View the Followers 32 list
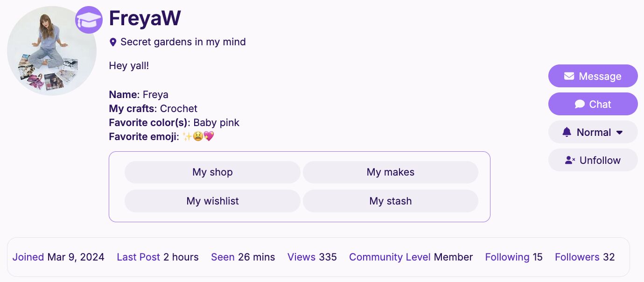This screenshot has width=644, height=282. pyautogui.click(x=585, y=257)
